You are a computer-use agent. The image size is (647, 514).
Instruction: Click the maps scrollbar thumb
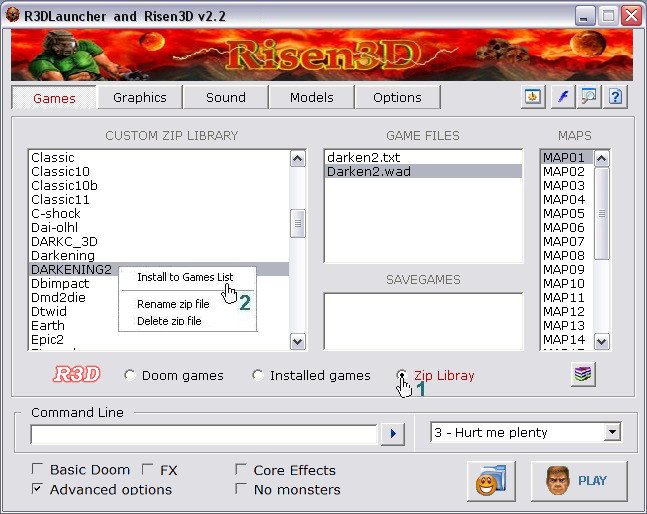click(x=602, y=213)
